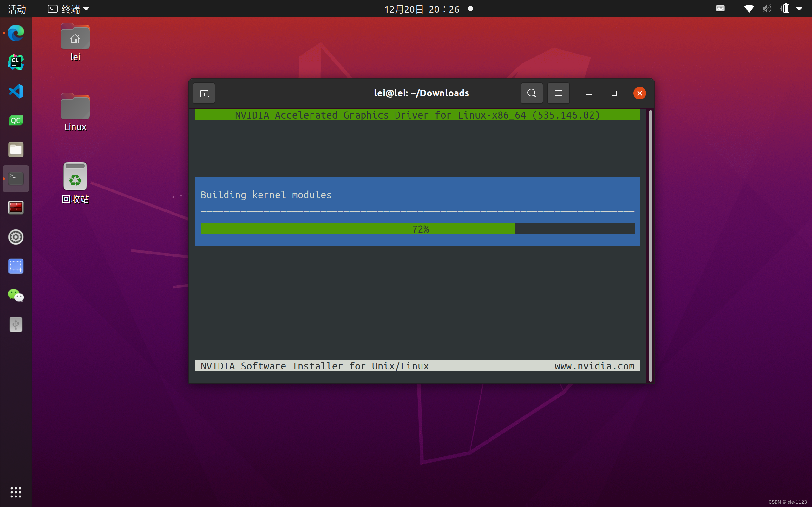Open Visual Studio Code from dock
This screenshot has width=812, height=507.
(x=16, y=91)
